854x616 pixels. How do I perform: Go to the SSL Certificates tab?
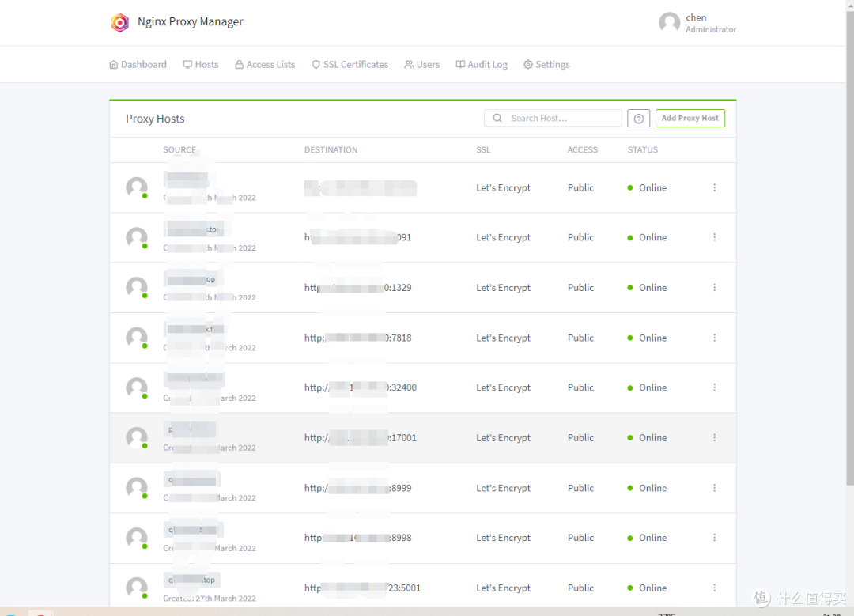[x=350, y=65]
